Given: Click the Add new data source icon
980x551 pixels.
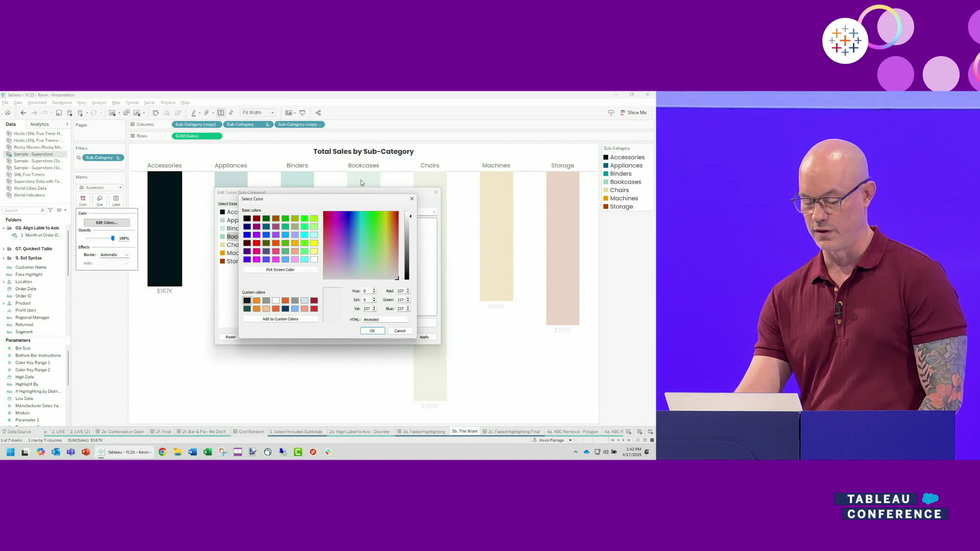Looking at the screenshot, I should (x=70, y=113).
